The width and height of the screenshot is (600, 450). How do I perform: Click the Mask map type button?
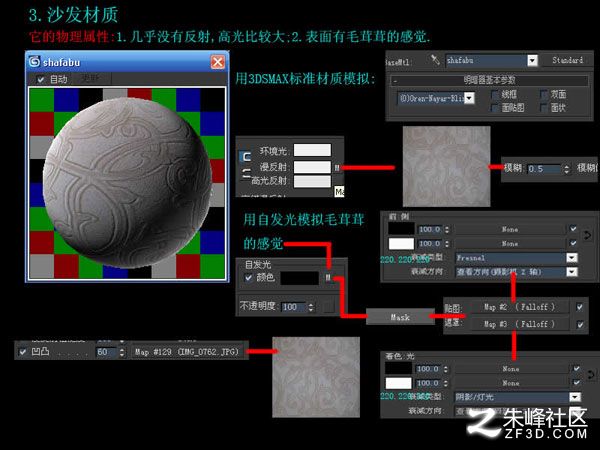pyautogui.click(x=400, y=317)
